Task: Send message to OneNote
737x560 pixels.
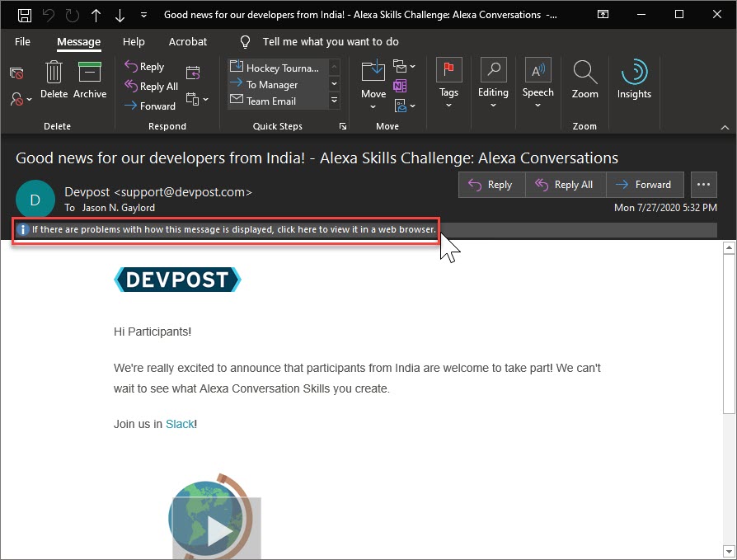Action: click(x=400, y=86)
